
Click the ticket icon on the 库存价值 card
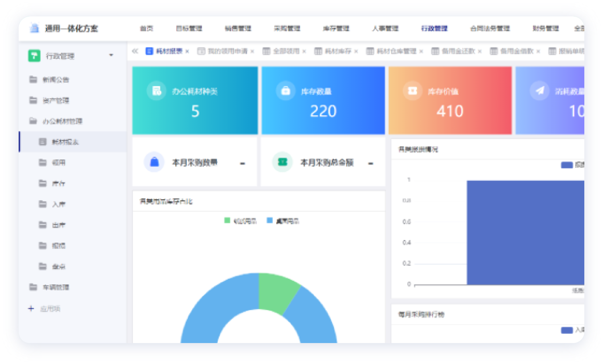413,91
